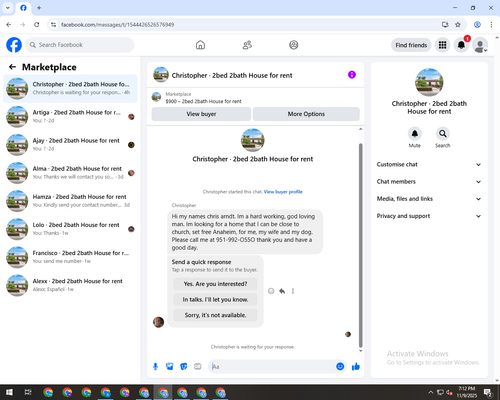This screenshot has width=500, height=400.
Task: Mute this chat using the bell icon
Action: point(415,134)
